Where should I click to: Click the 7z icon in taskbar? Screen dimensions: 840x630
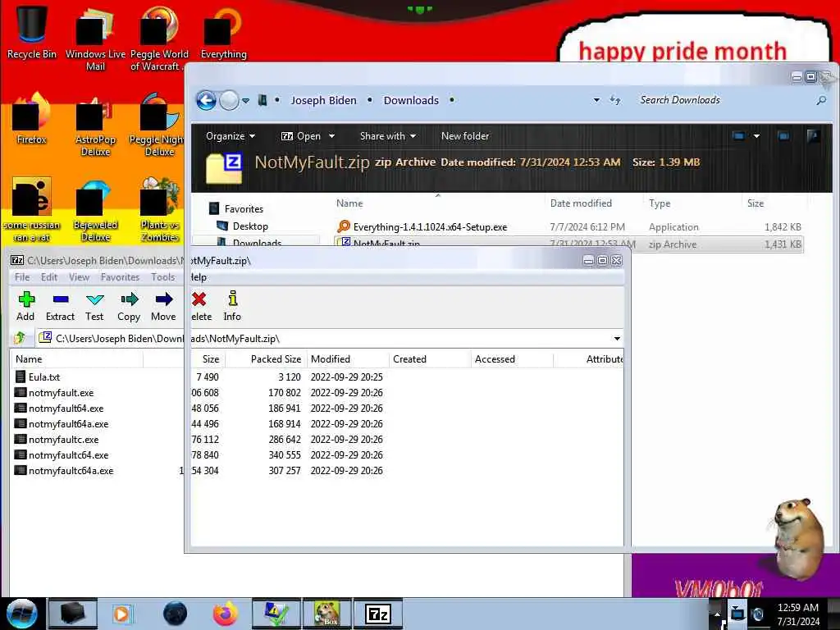(378, 614)
